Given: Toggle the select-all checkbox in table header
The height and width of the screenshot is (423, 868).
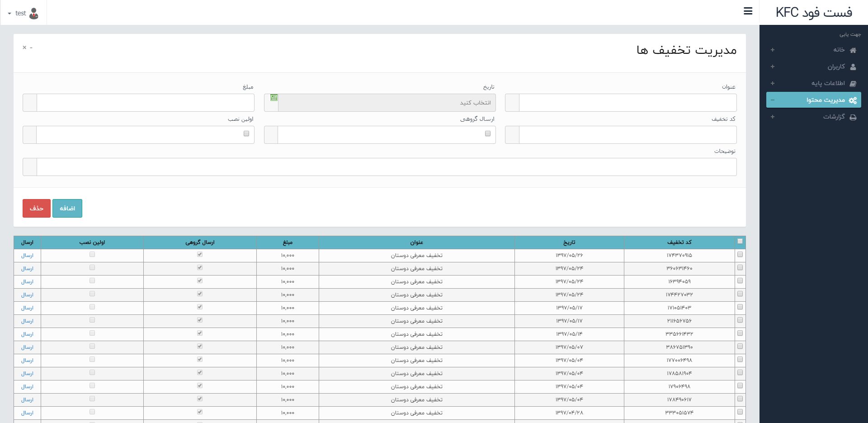Looking at the screenshot, I should coord(740,241).
